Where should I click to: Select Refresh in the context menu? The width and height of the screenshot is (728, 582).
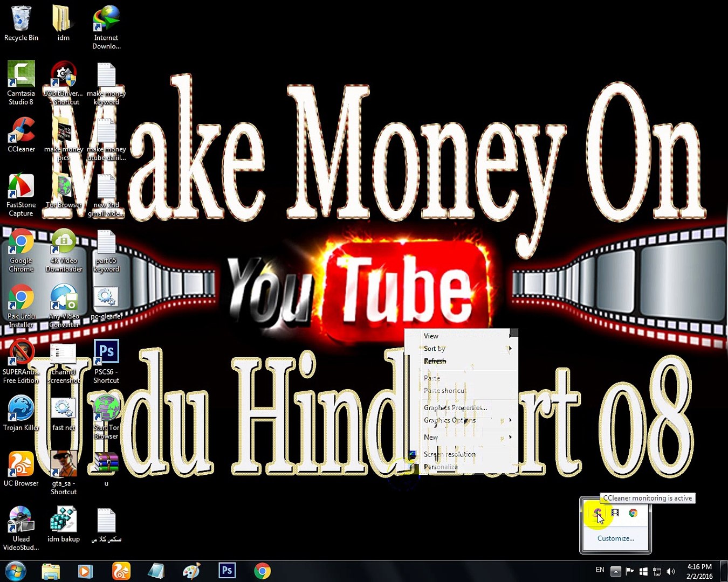[x=461, y=361]
